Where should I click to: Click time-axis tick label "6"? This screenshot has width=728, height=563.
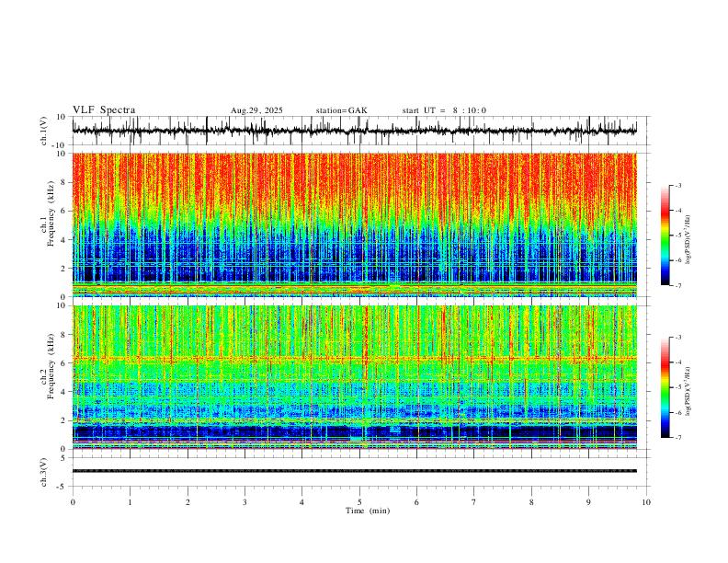pos(416,502)
